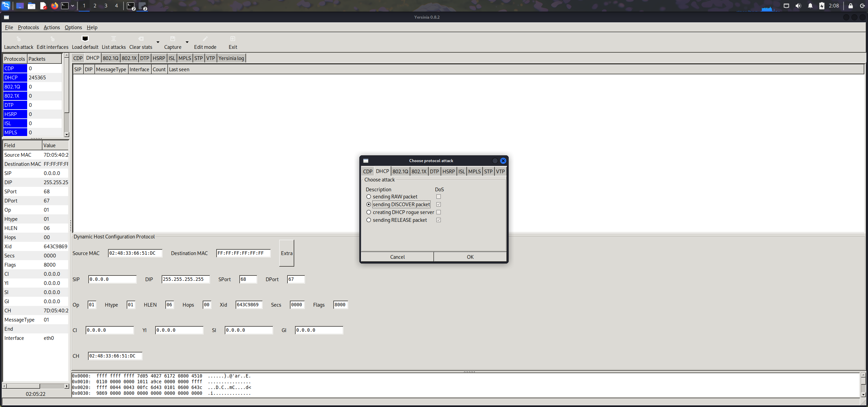Click Cancel in Choose protocol attack dialog

coord(397,257)
